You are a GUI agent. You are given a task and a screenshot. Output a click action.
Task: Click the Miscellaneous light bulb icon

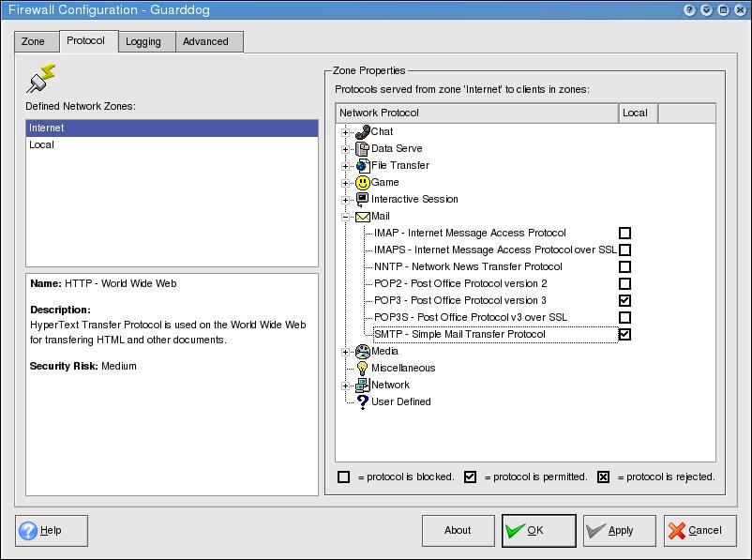tap(363, 368)
